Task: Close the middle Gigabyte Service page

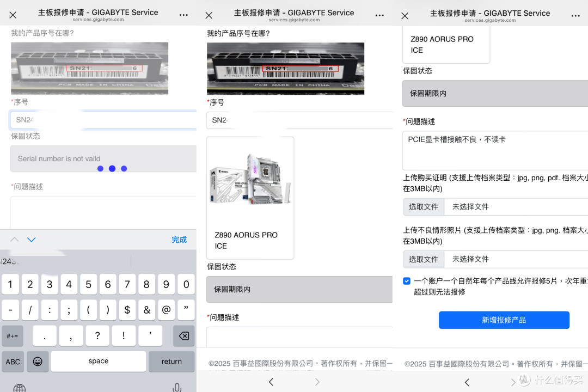Action: click(209, 15)
